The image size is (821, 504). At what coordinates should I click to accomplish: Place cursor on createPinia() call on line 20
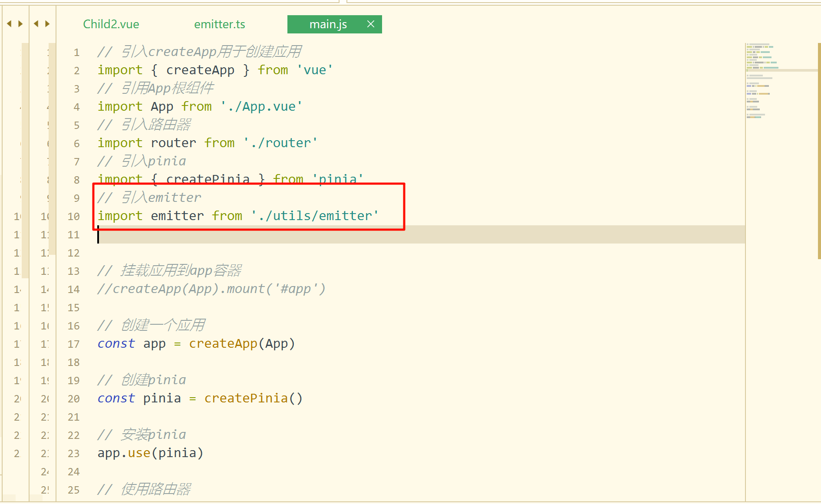253,398
